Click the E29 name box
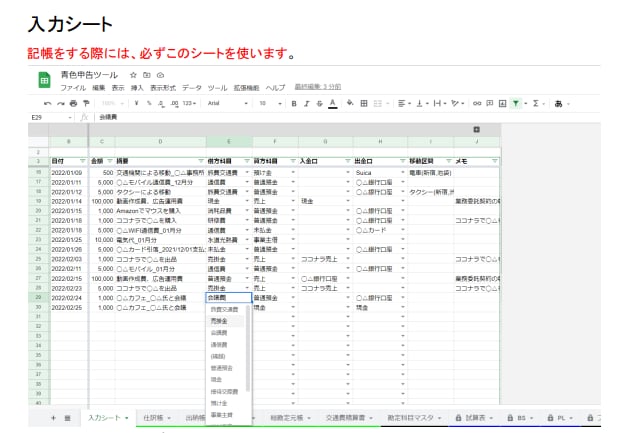 coord(51,117)
